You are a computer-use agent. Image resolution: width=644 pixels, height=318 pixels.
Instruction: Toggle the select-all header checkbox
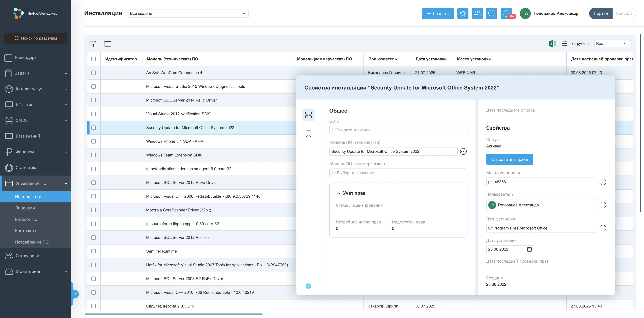tap(94, 59)
